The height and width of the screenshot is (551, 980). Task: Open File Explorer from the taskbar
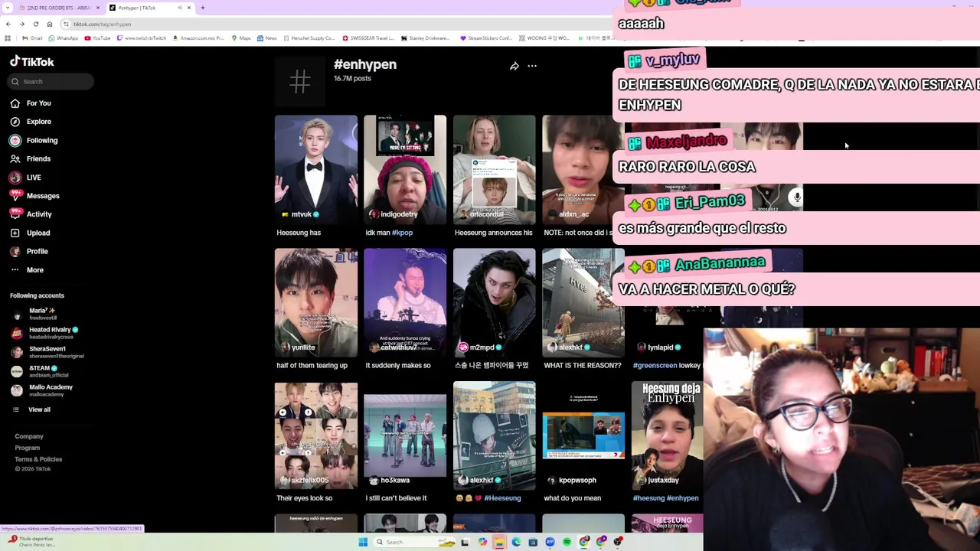coord(499,542)
